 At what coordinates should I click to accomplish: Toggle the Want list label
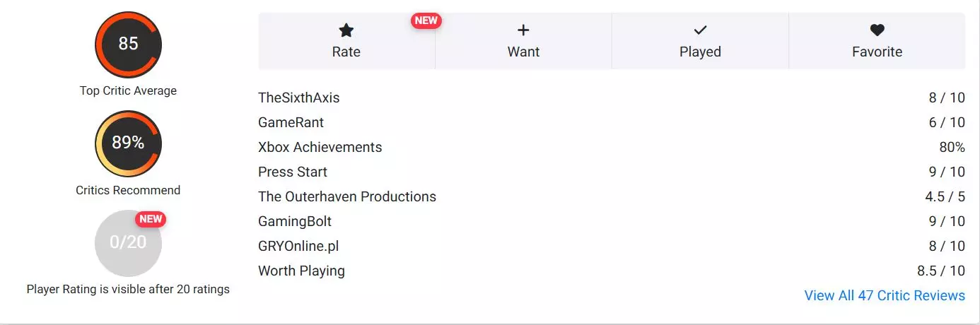coord(523,52)
